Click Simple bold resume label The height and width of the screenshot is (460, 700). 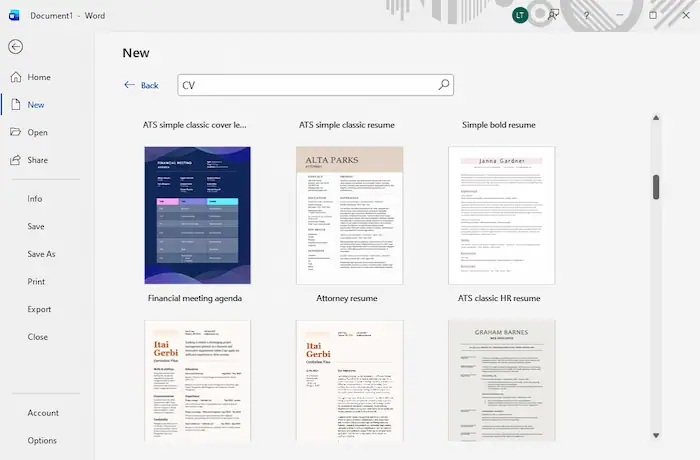coord(499,125)
